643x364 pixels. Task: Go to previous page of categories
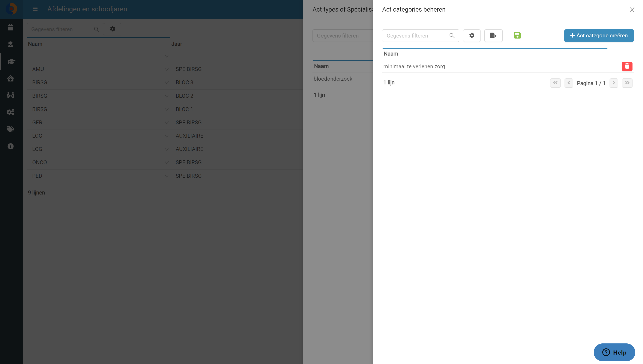(569, 83)
